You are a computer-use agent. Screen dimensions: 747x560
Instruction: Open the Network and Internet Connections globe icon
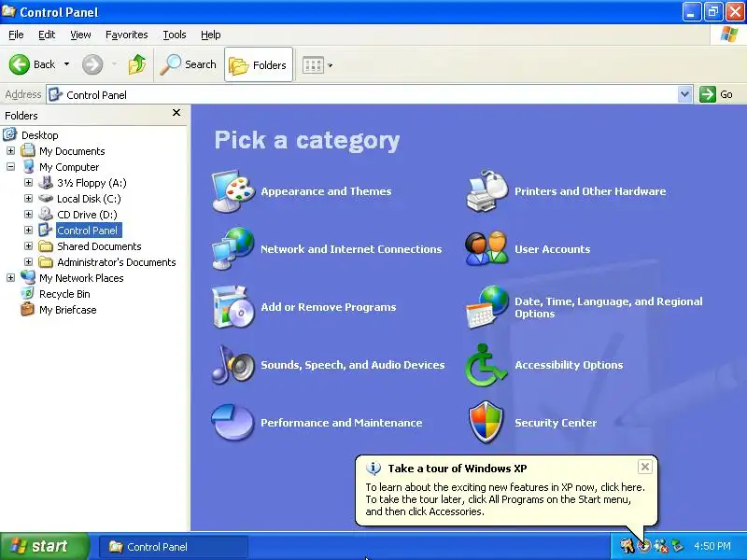coord(233,248)
